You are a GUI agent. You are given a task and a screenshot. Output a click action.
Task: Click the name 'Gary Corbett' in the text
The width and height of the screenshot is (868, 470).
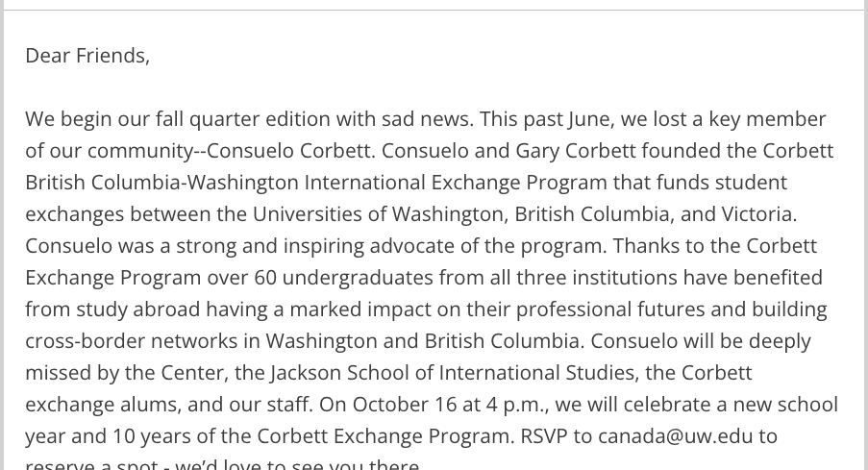(576, 151)
